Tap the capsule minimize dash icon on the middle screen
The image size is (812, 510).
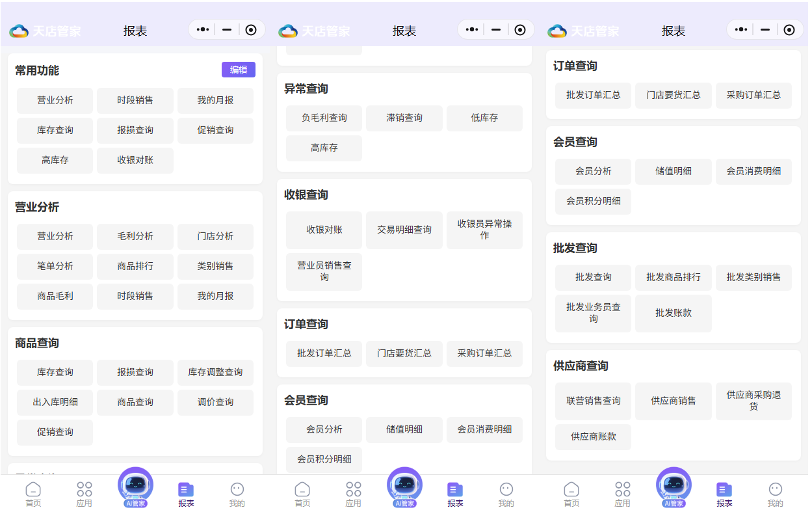(x=496, y=30)
